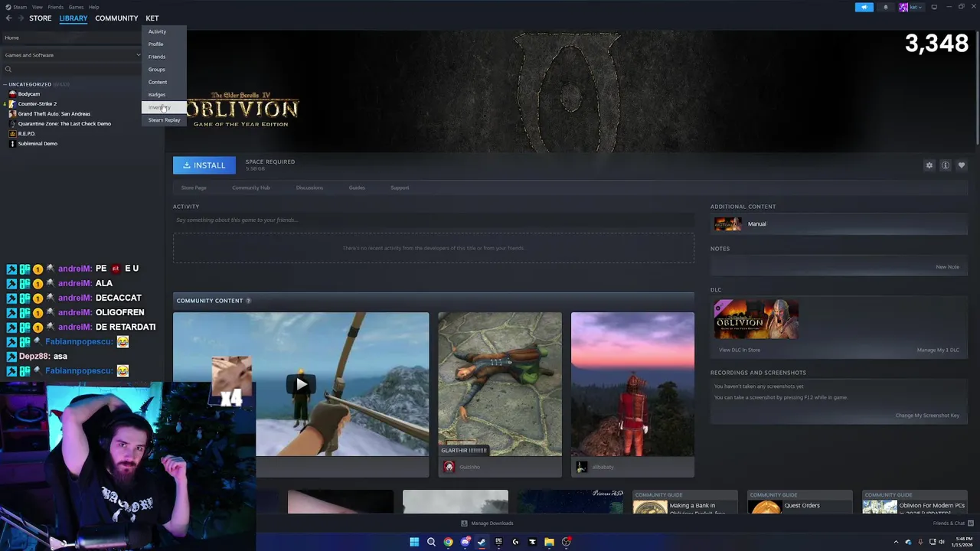Open the View menu
Screen dimensions: 980x551
pos(37,7)
